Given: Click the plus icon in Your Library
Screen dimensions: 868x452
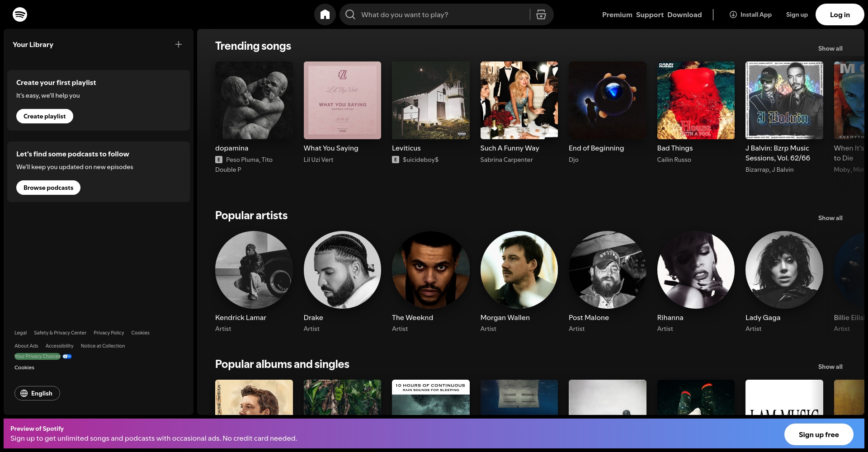Looking at the screenshot, I should point(178,44).
